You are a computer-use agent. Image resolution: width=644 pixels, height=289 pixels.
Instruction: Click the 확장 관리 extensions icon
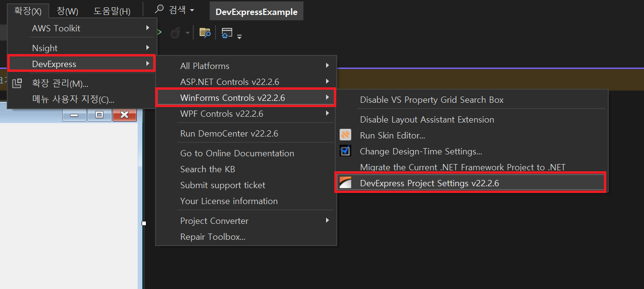pos(17,83)
